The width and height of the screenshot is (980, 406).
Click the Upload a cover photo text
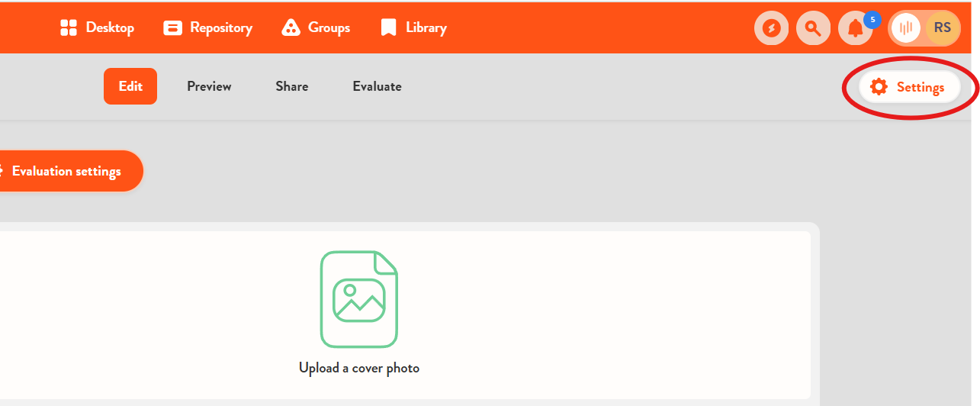tap(358, 368)
